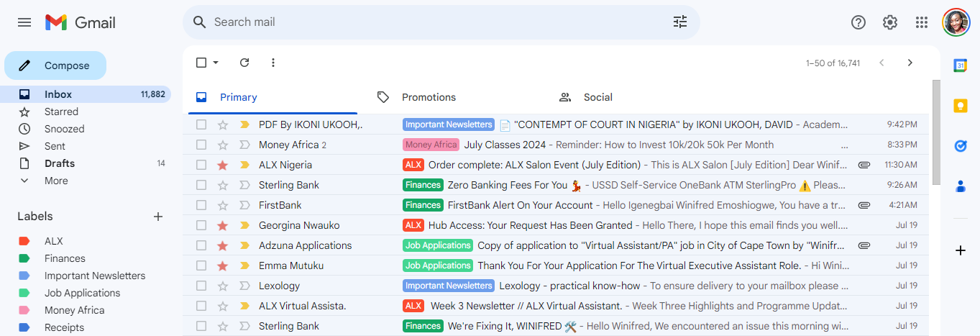Toggle importance marker on Money Africa email

tap(244, 145)
